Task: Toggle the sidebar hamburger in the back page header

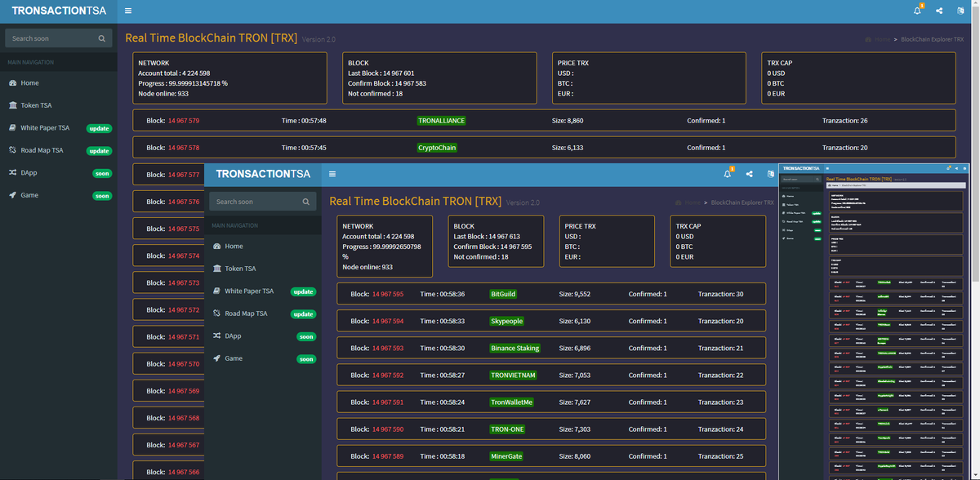Action: click(128, 11)
